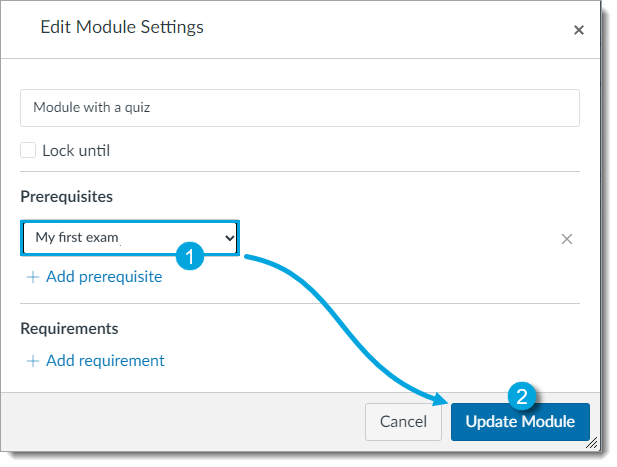Viewport: 617px width, 467px height.
Task: Grab the dialog resize grip corner
Action: [x=592, y=442]
